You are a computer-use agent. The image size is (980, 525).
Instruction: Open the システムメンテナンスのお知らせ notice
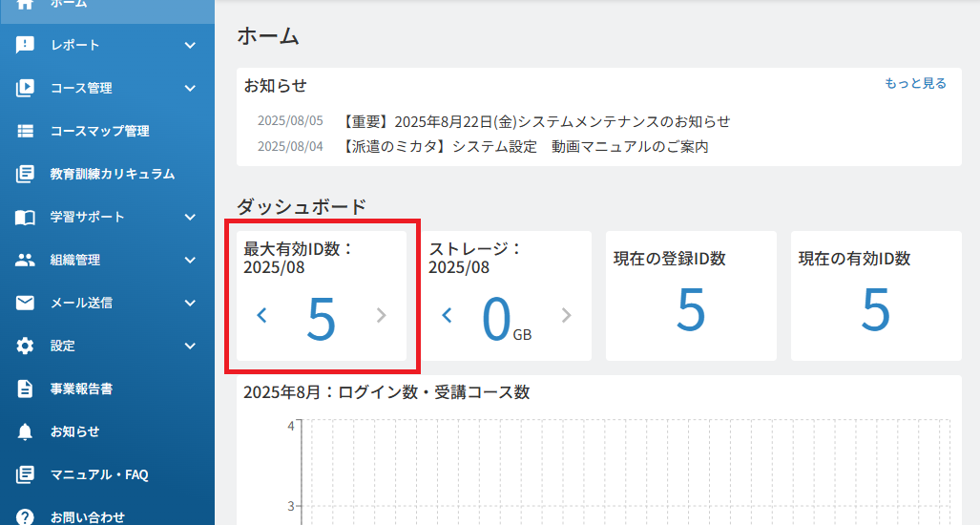tap(535, 121)
